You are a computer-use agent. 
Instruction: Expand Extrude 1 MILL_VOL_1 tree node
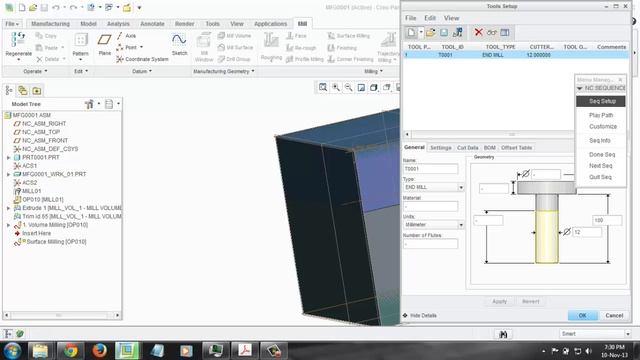[9, 208]
